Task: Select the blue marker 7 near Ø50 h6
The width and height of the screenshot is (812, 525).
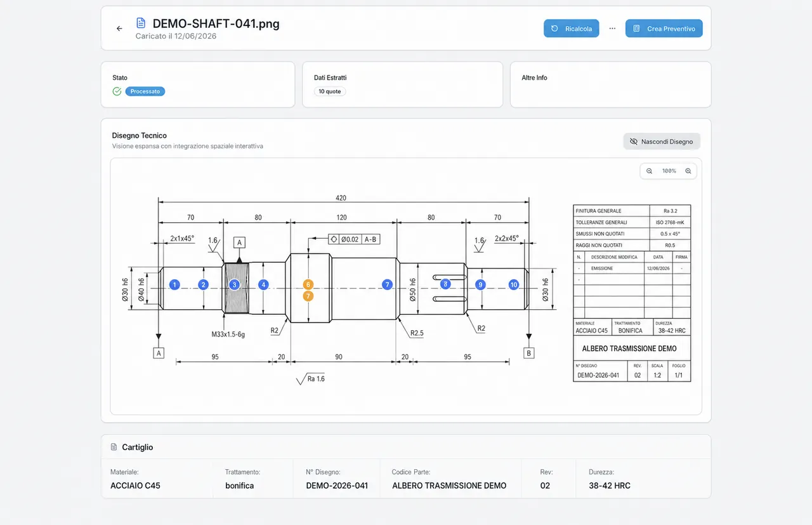Action: 388,285
